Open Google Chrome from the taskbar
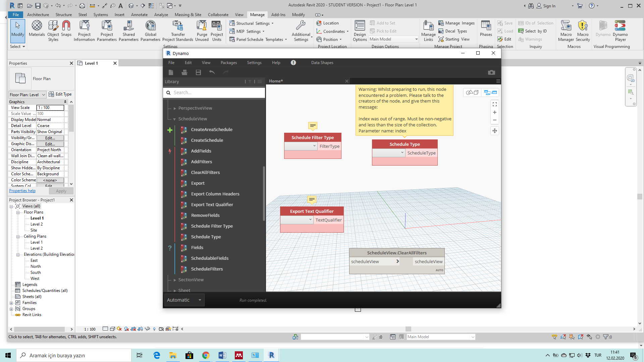Screen dimensions: 644x362 (206, 355)
